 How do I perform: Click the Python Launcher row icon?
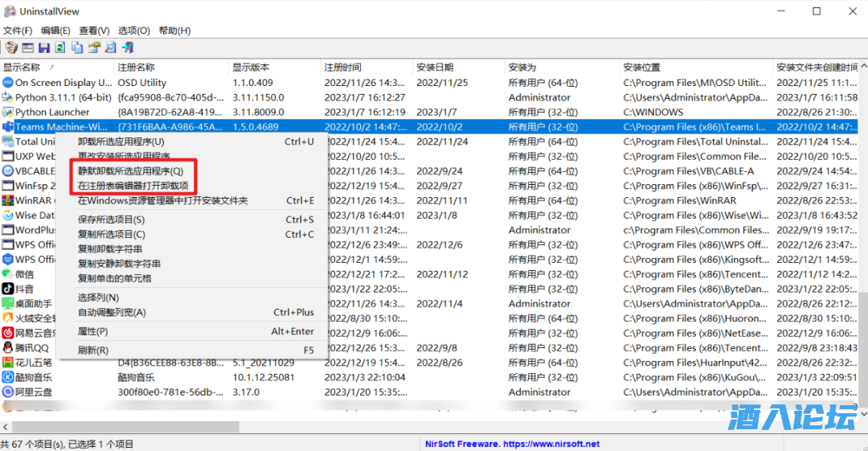(8, 112)
